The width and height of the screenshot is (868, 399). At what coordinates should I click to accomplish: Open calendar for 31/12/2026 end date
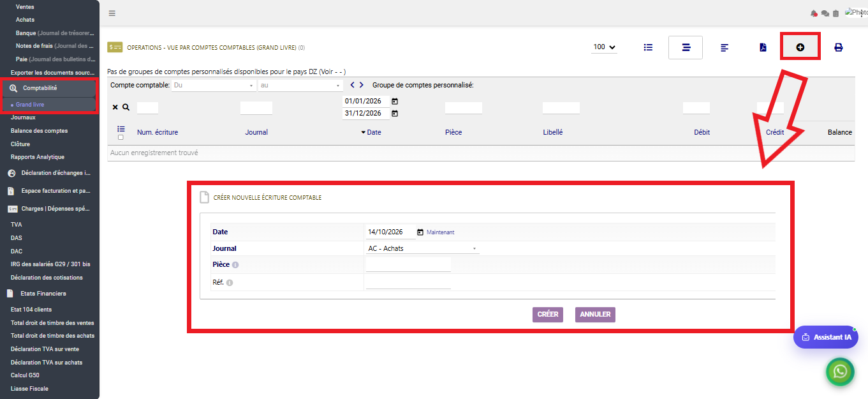[395, 114]
